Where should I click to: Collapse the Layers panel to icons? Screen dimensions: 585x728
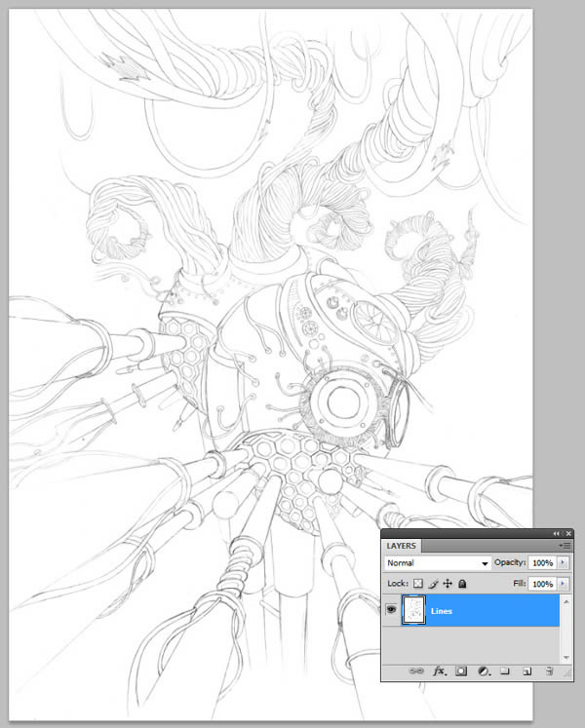coord(556,533)
